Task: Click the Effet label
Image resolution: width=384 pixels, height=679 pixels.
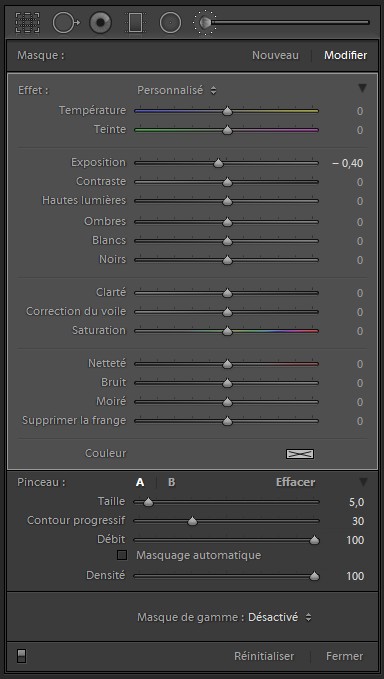Action: click(33, 91)
